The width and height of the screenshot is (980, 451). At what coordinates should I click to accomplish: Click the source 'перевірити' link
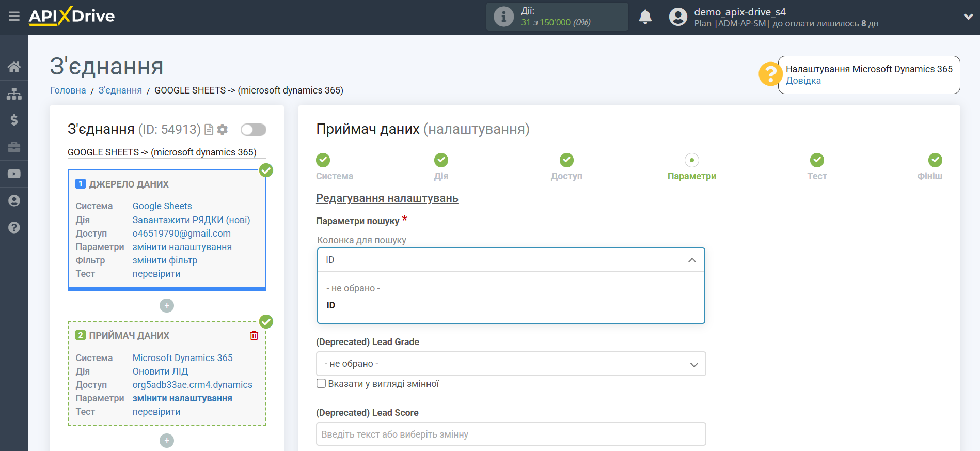coord(156,274)
